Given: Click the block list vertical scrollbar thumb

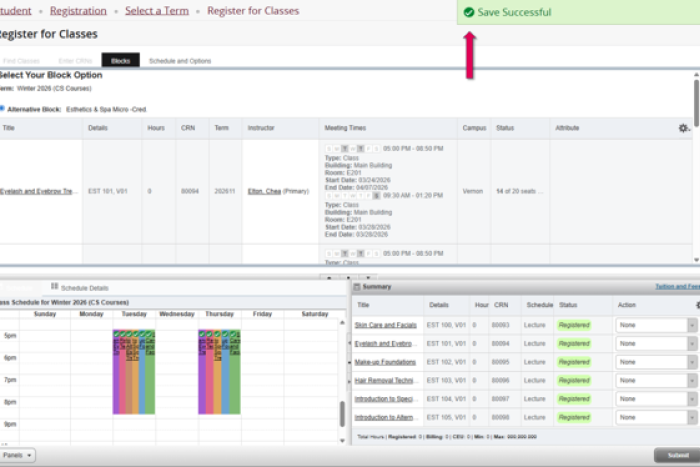Looking at the screenshot, I should pyautogui.click(x=696, y=103).
